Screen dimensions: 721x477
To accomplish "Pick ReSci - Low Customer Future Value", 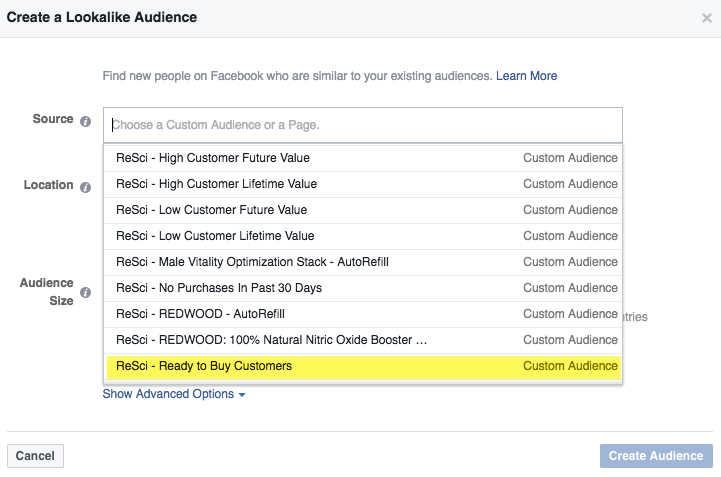I will pyautogui.click(x=363, y=210).
